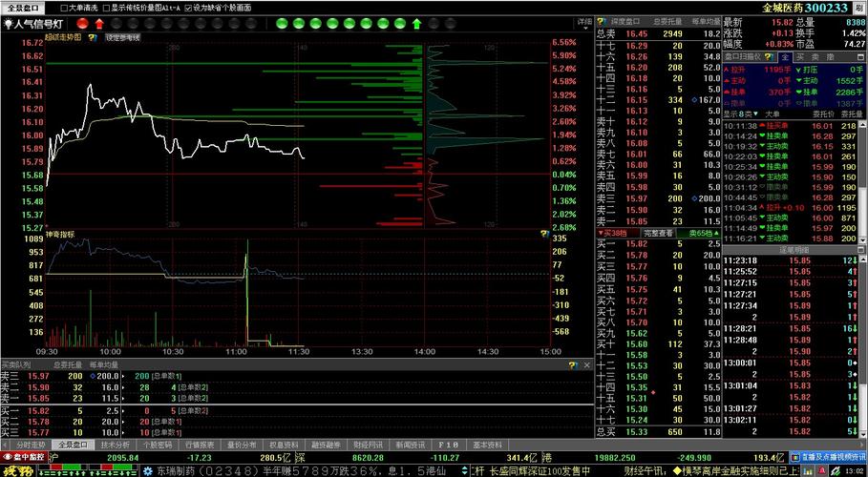Click the 完整查看 button
The height and width of the screenshot is (477, 868).
pos(658,233)
